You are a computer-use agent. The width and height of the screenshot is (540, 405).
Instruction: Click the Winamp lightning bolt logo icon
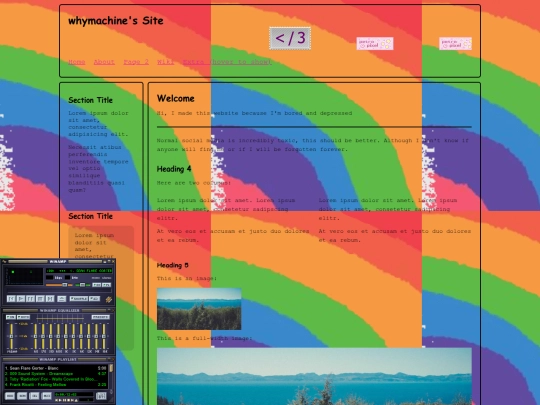pyautogui.click(x=109, y=299)
